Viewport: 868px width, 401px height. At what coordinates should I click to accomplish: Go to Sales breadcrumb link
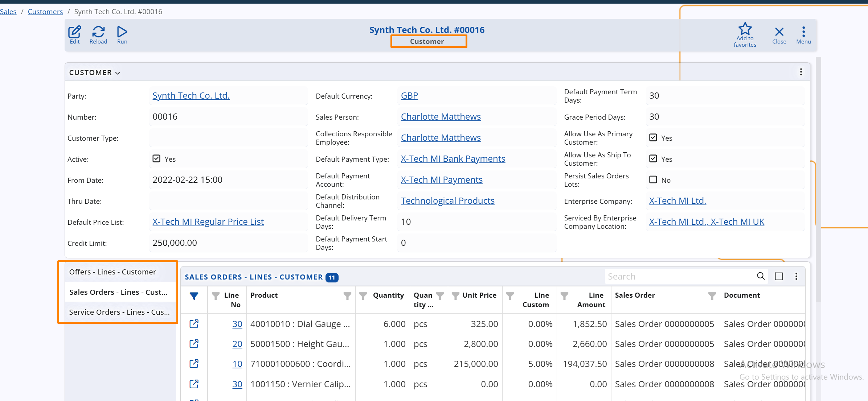point(8,12)
